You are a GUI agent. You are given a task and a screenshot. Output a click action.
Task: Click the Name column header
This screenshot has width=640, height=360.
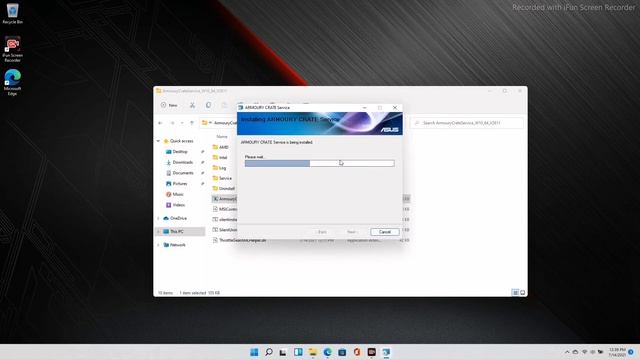point(222,136)
